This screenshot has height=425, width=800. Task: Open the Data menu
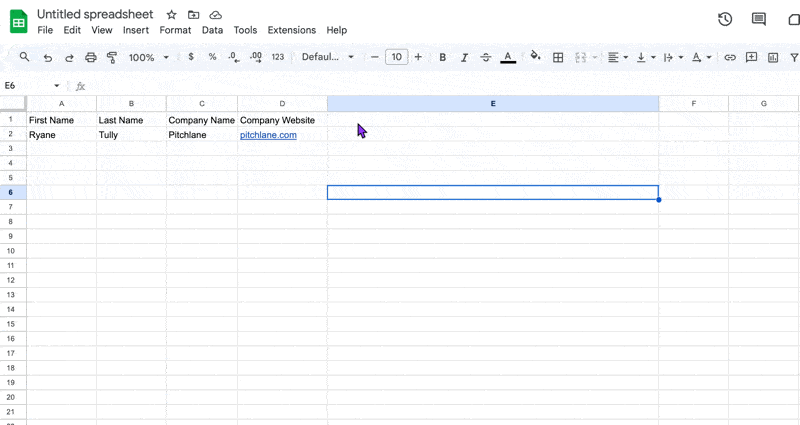(x=212, y=30)
